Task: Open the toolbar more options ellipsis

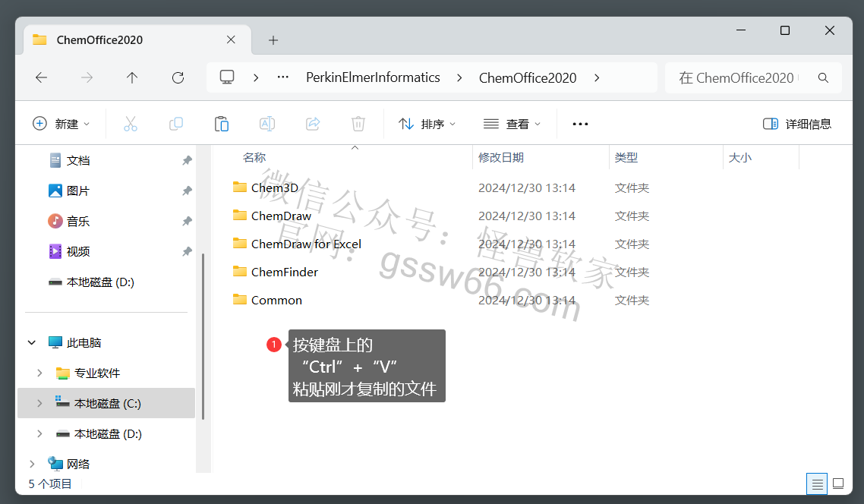Action: coord(580,124)
